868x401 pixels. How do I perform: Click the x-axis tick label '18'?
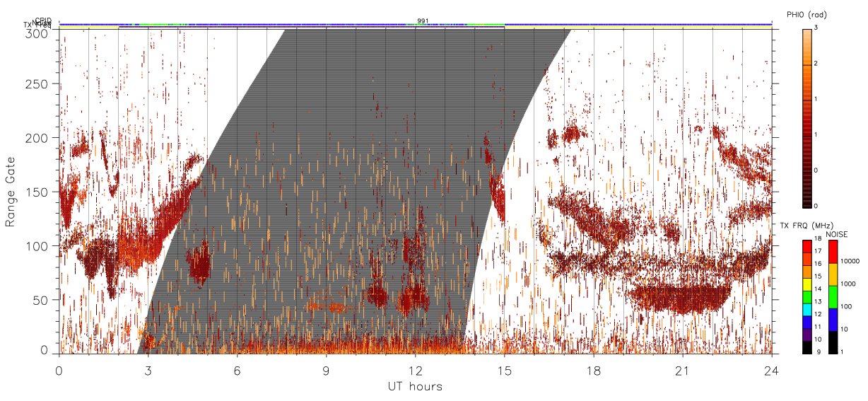coord(594,371)
